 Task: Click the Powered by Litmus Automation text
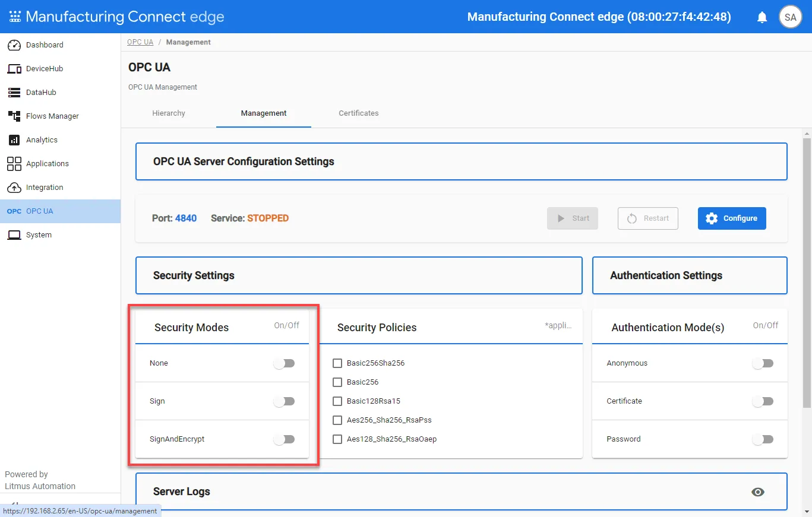40,480
